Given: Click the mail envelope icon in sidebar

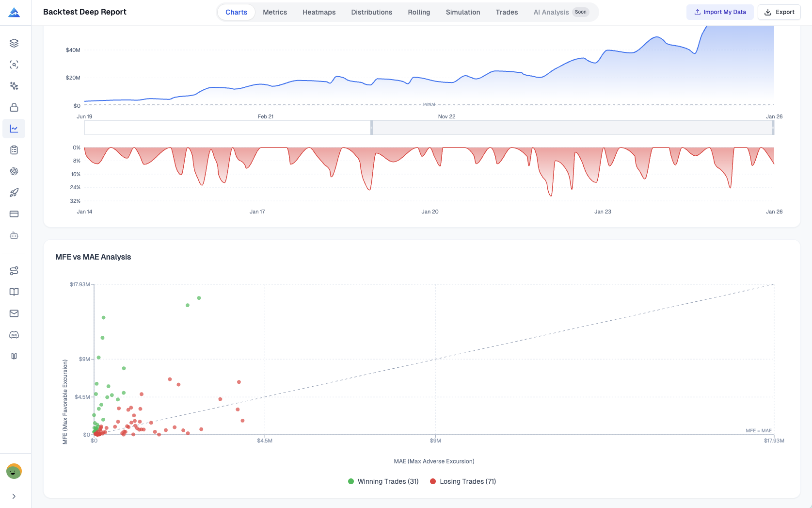Looking at the screenshot, I should click(14, 313).
